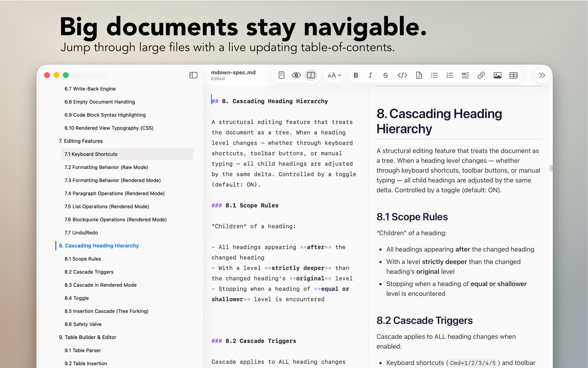Navigate to 7.6 Blockquote Operations

(x=115, y=220)
